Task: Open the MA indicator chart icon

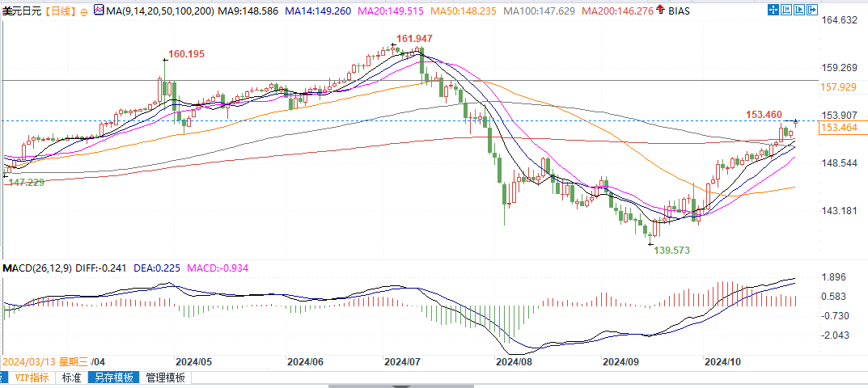Action: click(98, 11)
